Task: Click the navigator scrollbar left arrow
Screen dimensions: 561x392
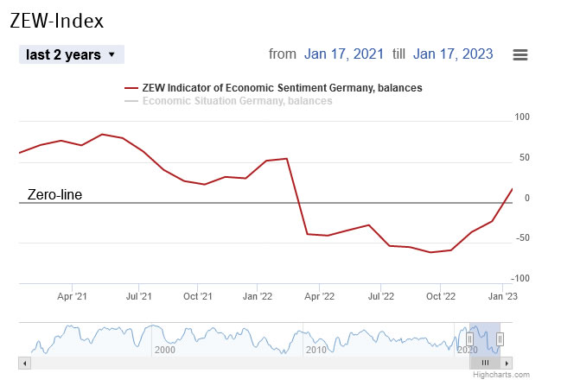Action: click(x=24, y=363)
